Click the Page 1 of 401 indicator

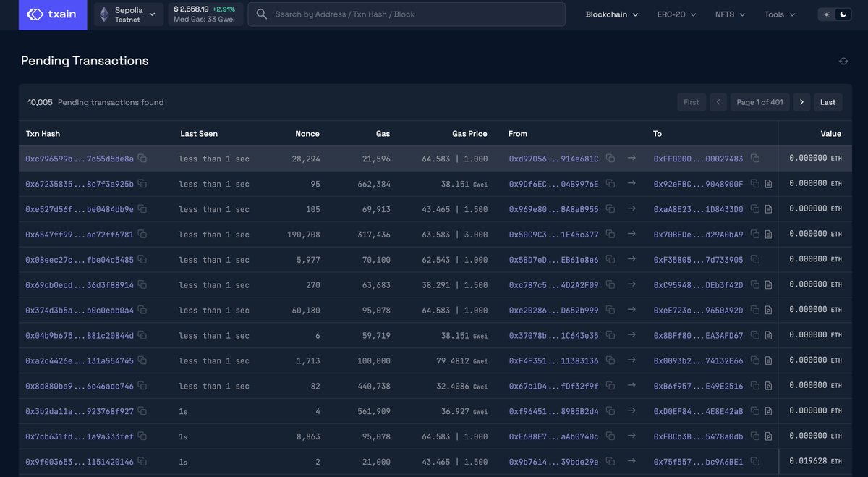(760, 102)
